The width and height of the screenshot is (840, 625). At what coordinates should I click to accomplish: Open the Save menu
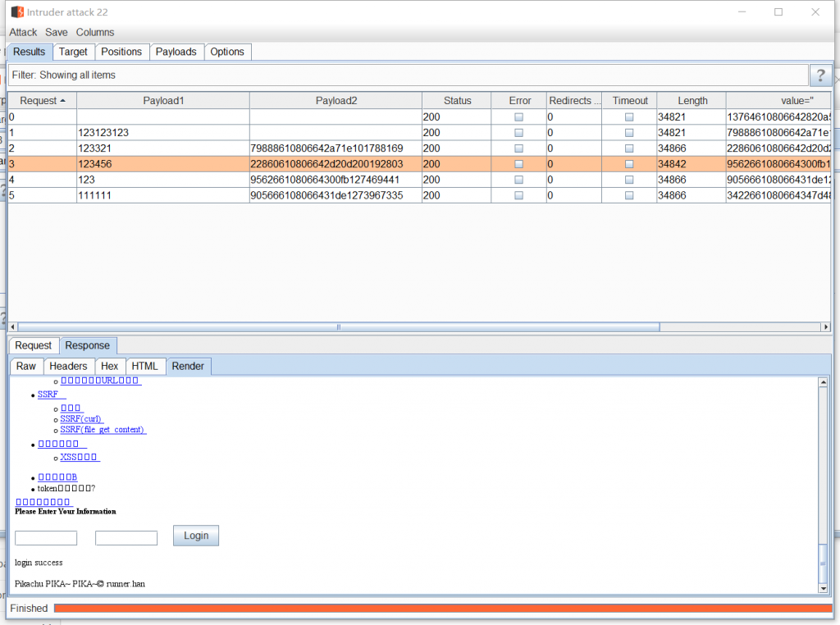pyautogui.click(x=57, y=32)
